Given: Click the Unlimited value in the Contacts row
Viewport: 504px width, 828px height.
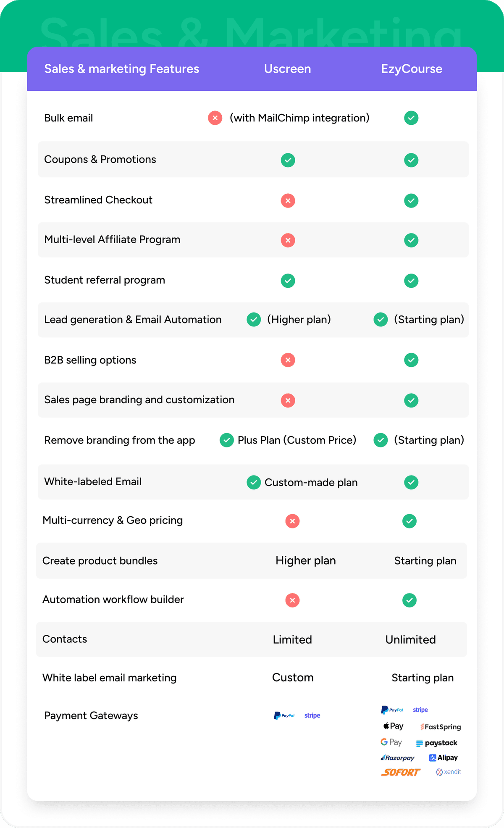Looking at the screenshot, I should coord(410,639).
